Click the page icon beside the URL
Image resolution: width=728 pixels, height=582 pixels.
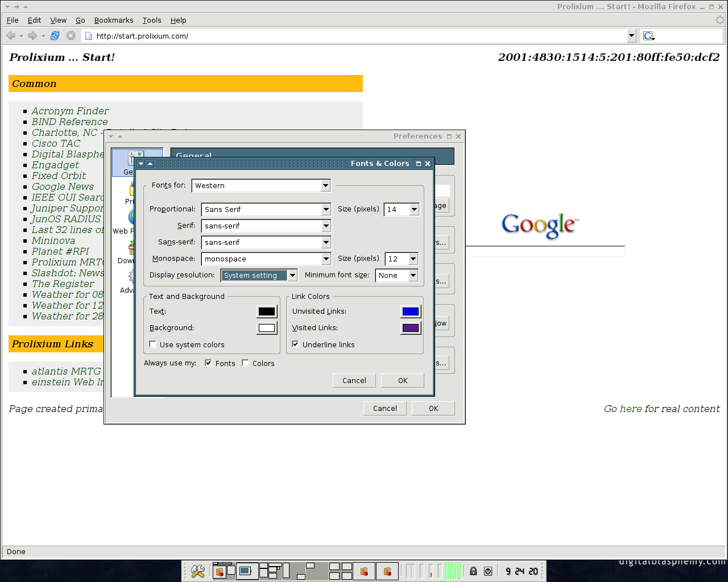[88, 36]
